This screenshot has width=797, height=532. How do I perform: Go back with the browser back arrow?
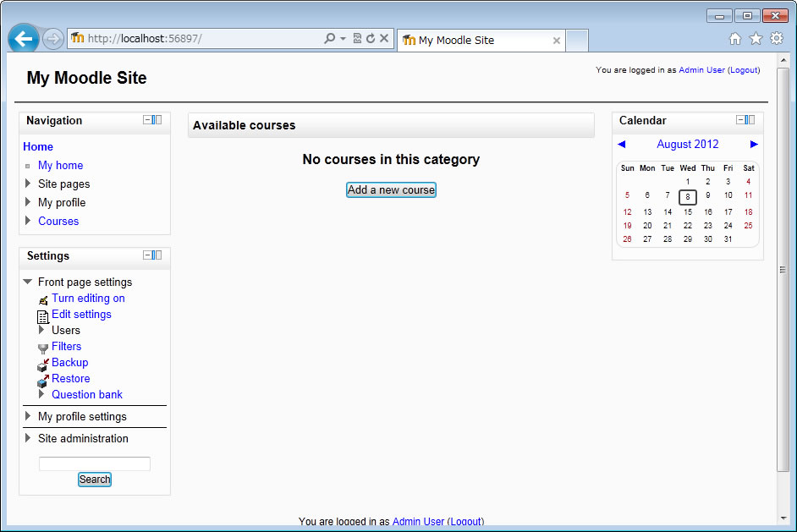pyautogui.click(x=24, y=39)
